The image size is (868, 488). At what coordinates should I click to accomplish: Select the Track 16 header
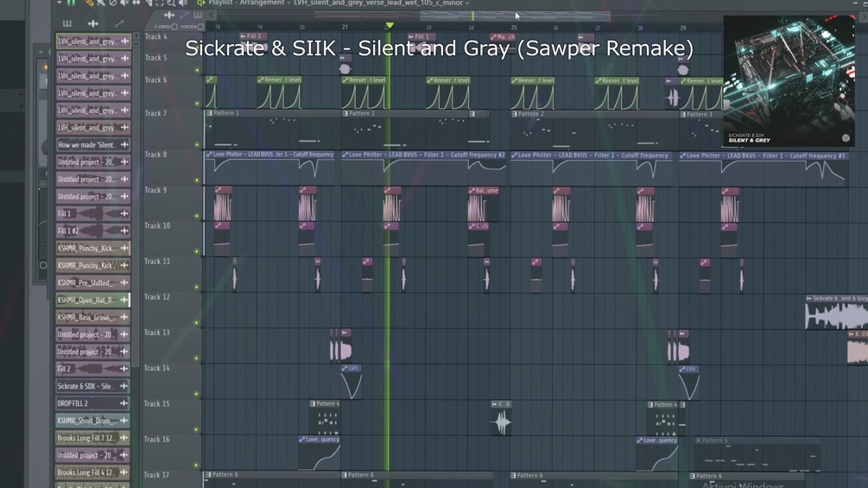click(x=172, y=451)
